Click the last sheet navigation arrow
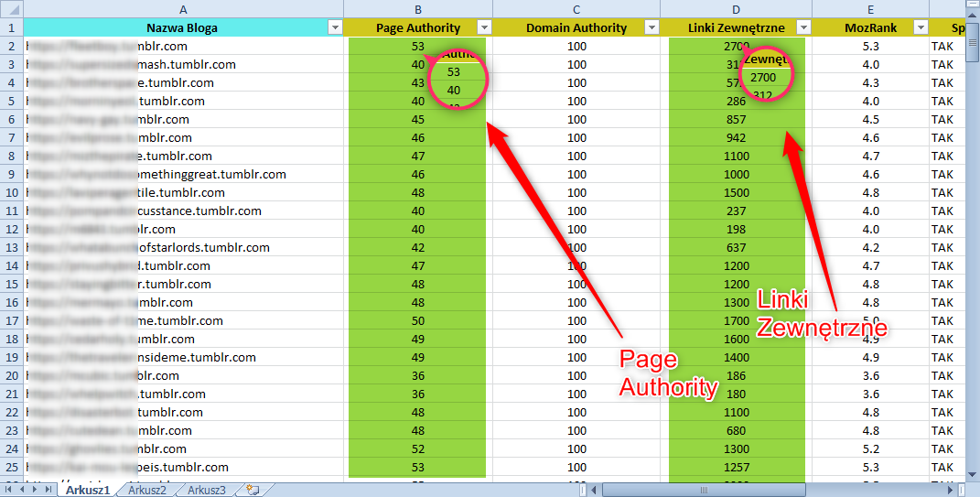Viewport: 980px width, 497px height. pyautogui.click(x=49, y=490)
